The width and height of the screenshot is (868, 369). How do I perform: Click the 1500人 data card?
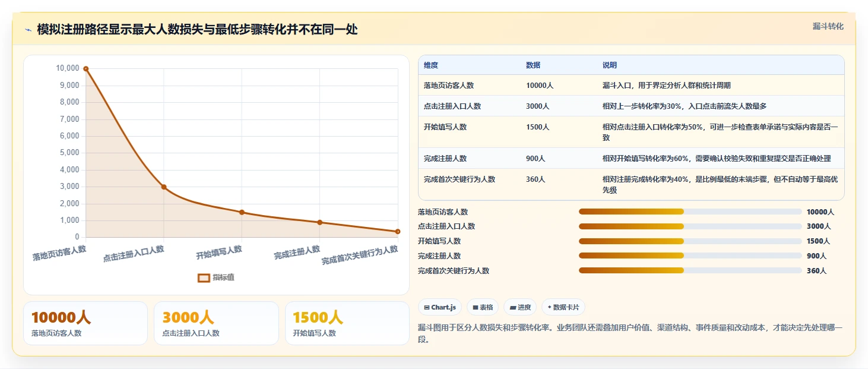click(x=347, y=323)
